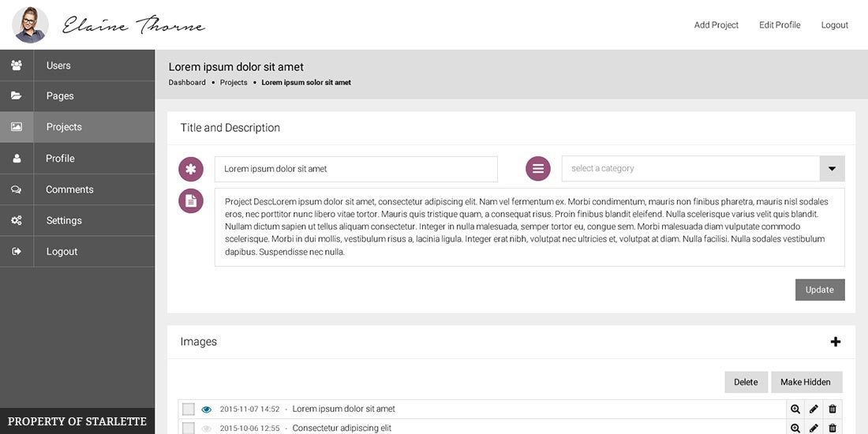Edit the 'Lorem ipsum dolor sit amet' image row
868x434 pixels.
pyautogui.click(x=814, y=409)
